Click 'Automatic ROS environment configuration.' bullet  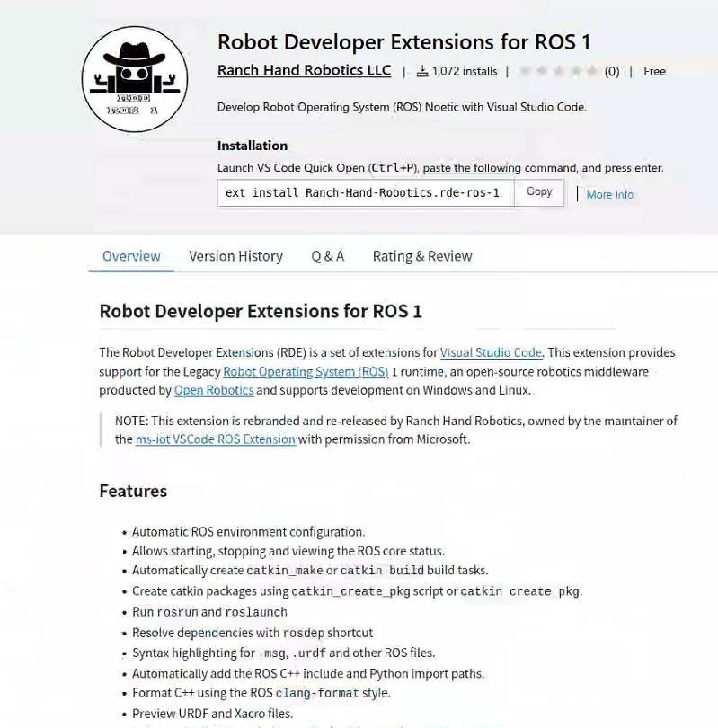(x=249, y=531)
